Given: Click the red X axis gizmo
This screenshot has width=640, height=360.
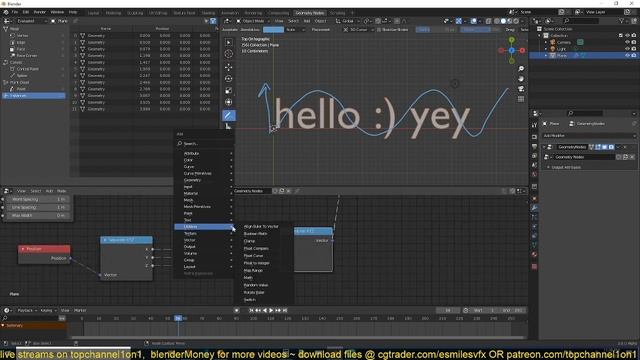Looking at the screenshot, I should click(522, 50).
